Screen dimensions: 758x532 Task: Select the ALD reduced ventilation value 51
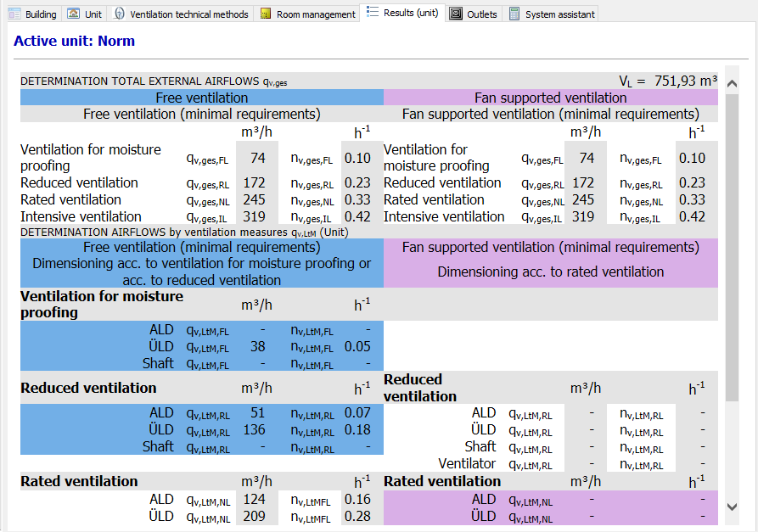258,412
